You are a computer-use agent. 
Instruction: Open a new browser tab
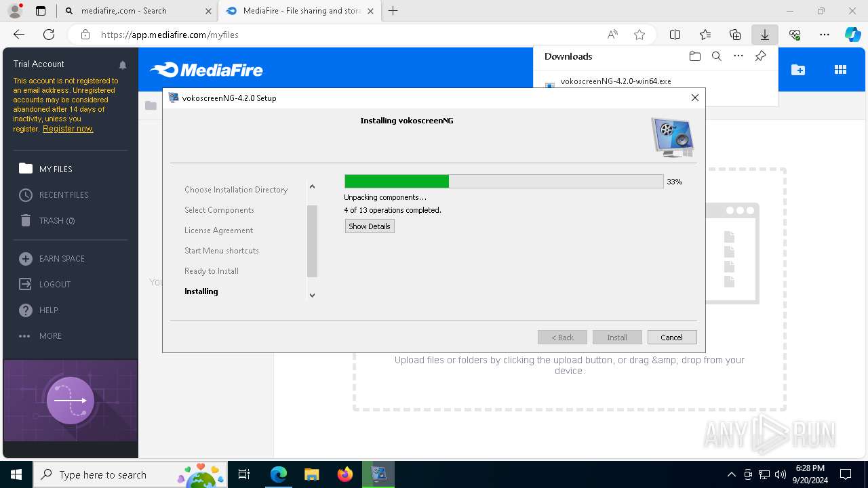pos(393,11)
